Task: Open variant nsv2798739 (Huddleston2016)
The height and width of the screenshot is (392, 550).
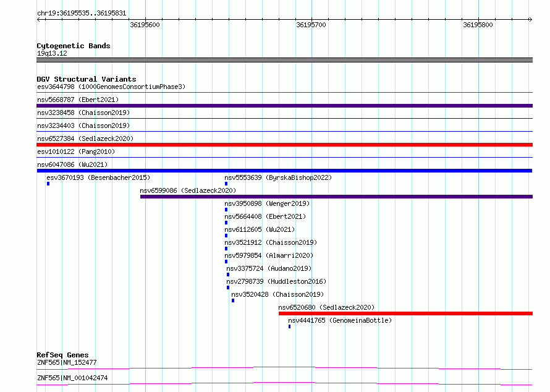Action: 276,281
